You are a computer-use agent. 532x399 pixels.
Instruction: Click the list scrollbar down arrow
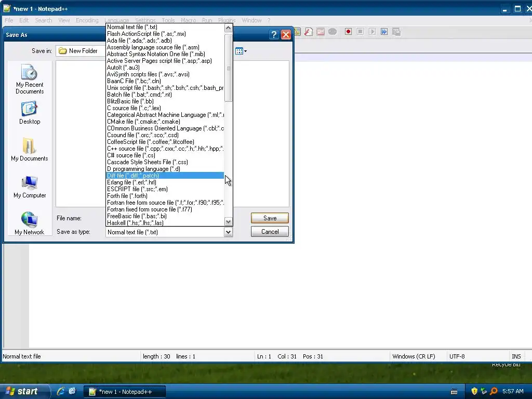pyautogui.click(x=229, y=222)
